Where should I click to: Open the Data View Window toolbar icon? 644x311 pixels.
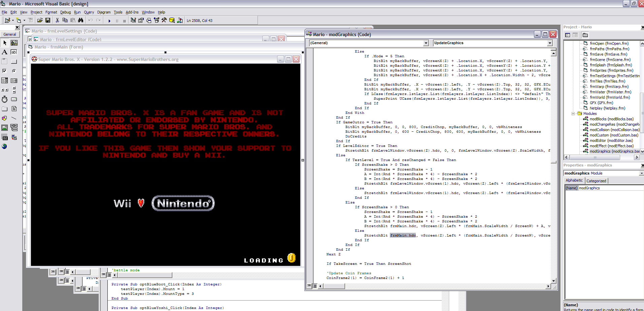pos(172,21)
